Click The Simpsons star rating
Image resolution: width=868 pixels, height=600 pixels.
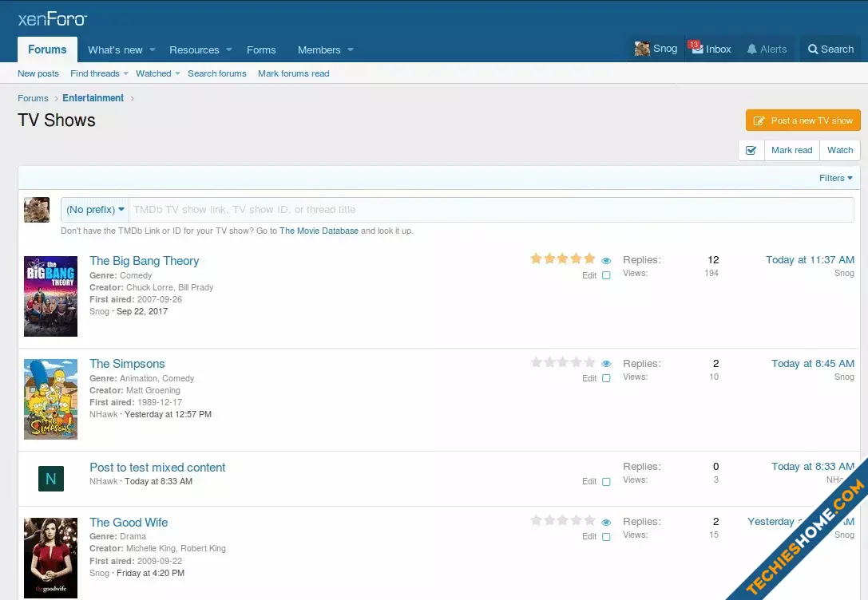(x=562, y=363)
